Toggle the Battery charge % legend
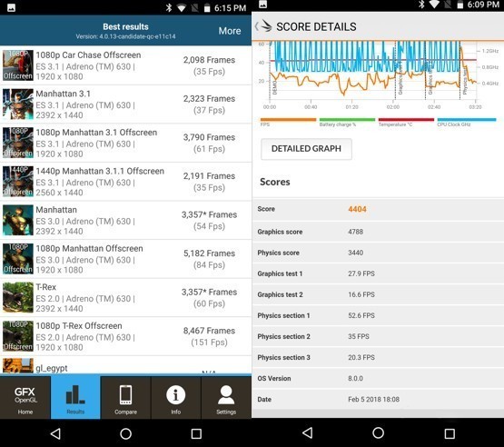 [347, 123]
